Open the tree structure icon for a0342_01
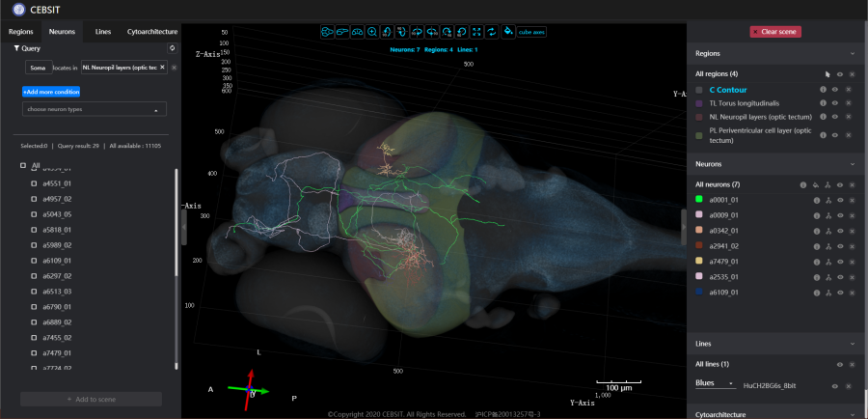Screen dimensions: 868x419 click(x=827, y=231)
